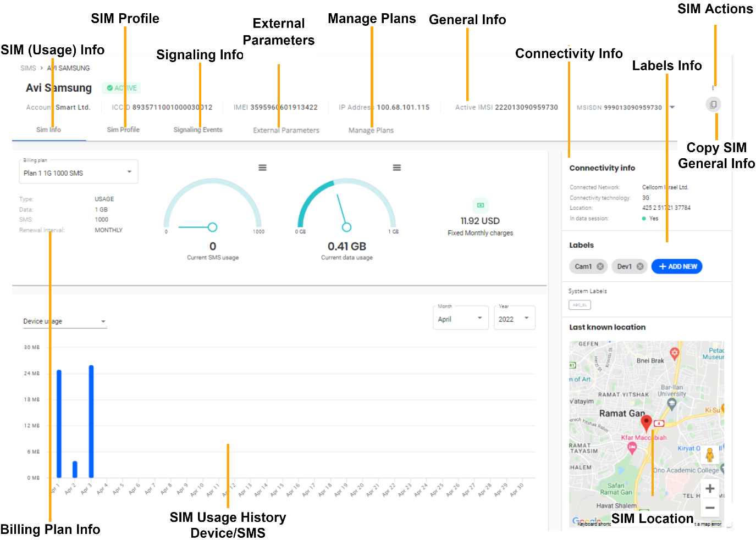Screen dimensions: 756x540
Task: Click the Add New label button
Action: click(677, 266)
